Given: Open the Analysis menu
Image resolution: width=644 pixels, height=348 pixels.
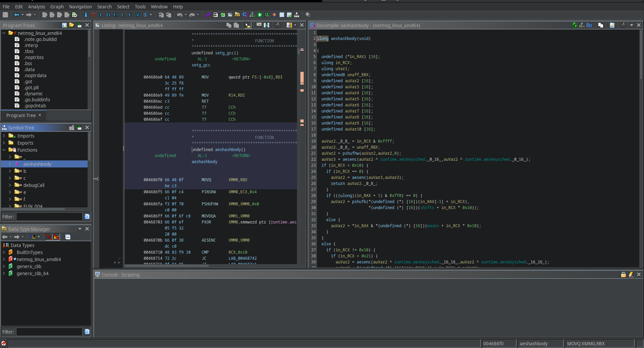Looking at the screenshot, I should pyautogui.click(x=36, y=7).
